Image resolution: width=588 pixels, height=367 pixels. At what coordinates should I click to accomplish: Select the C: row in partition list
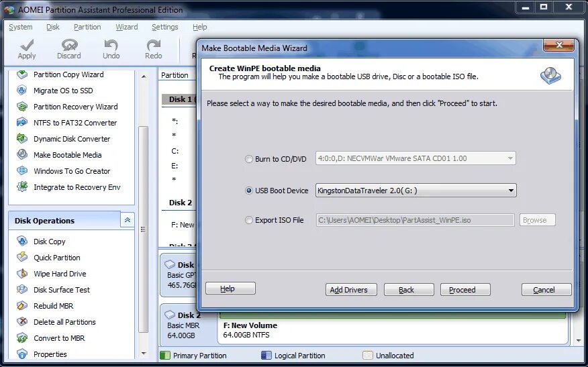tap(175, 151)
